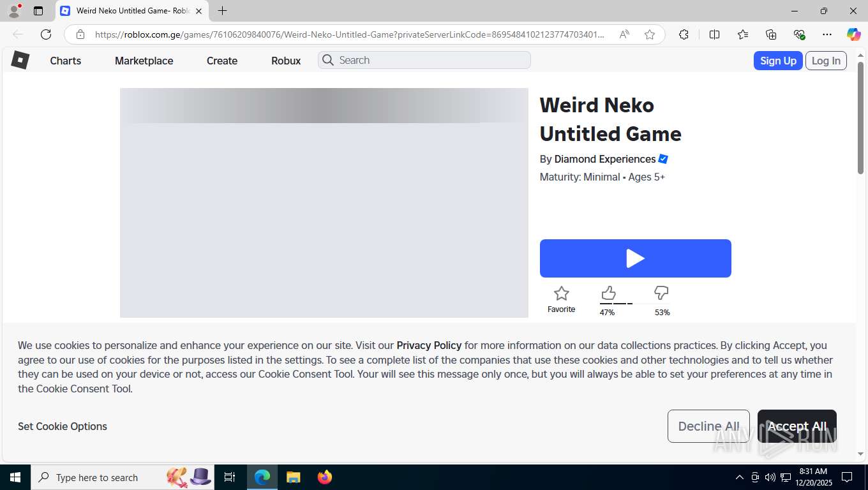This screenshot has height=490, width=868.
Task: Close the Weird Neko Untitled Game tab
Action: [x=198, y=11]
